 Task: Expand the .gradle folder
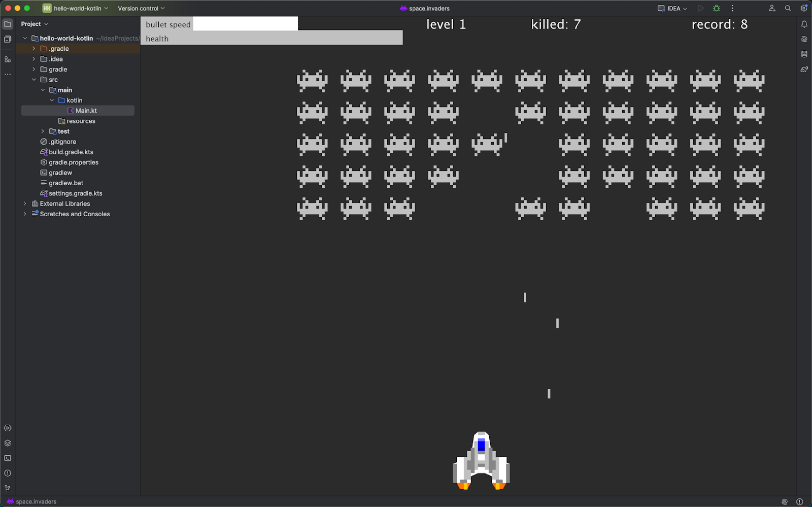pos(34,49)
